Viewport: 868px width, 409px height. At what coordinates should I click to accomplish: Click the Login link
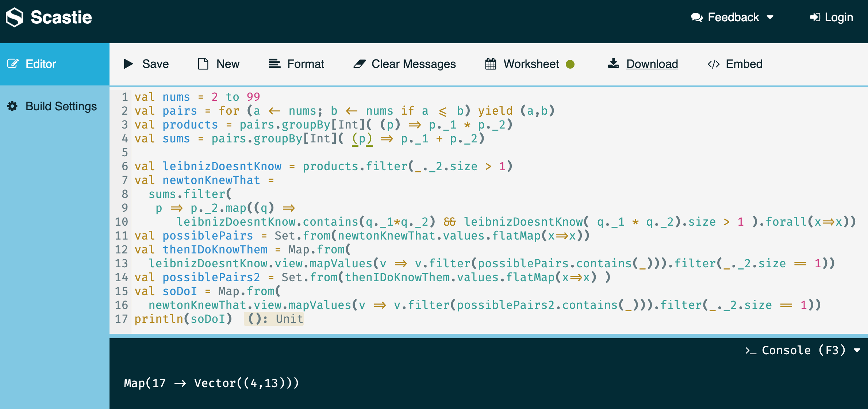831,17
